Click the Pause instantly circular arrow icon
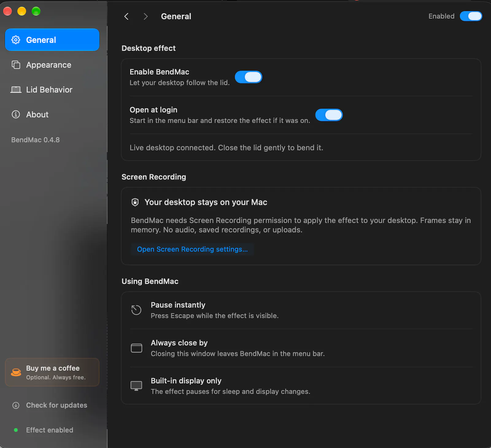This screenshot has width=491, height=448. click(136, 310)
